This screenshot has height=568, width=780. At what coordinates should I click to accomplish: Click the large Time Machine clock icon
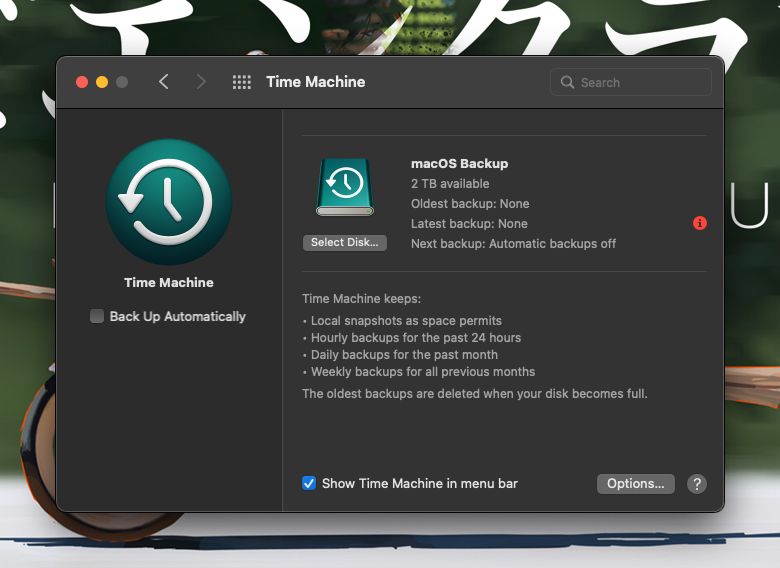pyautogui.click(x=169, y=202)
